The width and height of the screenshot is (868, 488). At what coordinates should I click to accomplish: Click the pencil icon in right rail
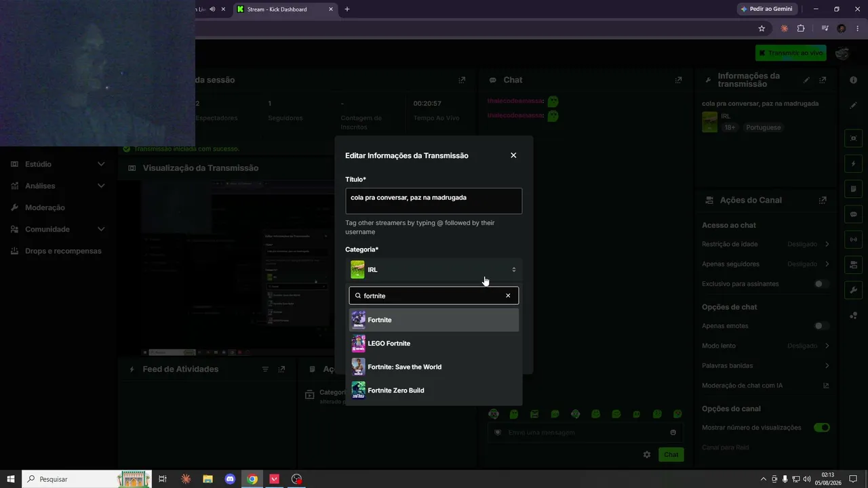(853, 105)
